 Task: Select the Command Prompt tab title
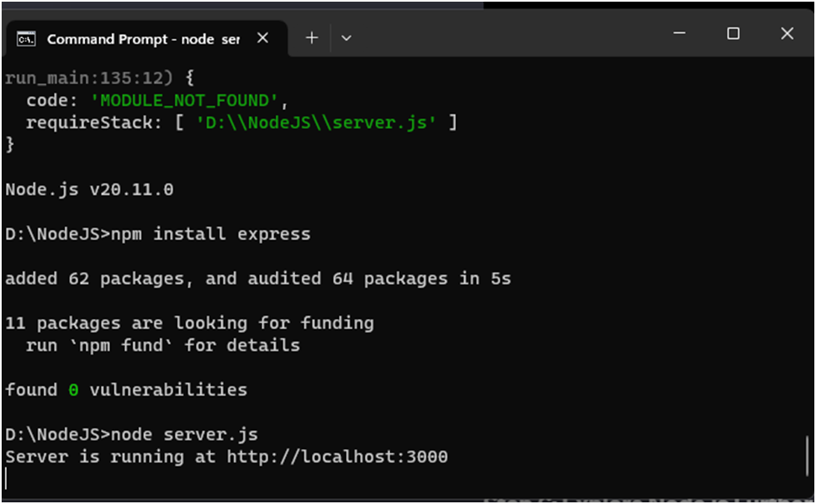click(143, 39)
